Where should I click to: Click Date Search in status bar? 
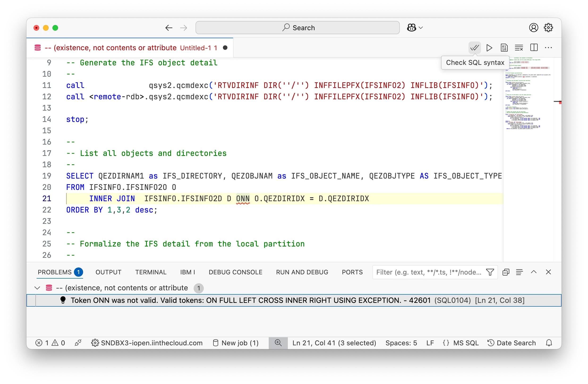(511, 343)
